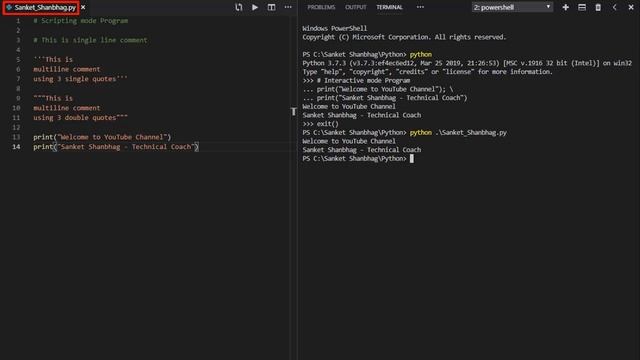The width and height of the screenshot is (640, 360).
Task: Show more panel tabs ellipsis
Action: pyautogui.click(x=420, y=7)
